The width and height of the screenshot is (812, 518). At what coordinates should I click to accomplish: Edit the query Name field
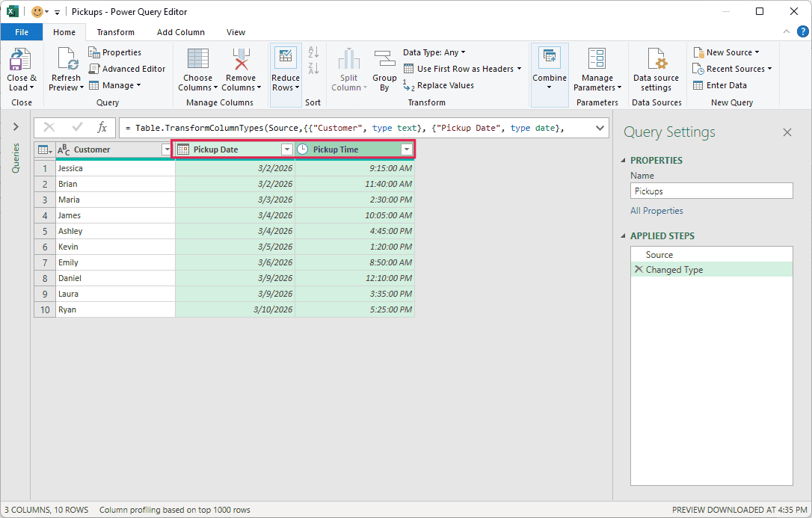pyautogui.click(x=712, y=191)
